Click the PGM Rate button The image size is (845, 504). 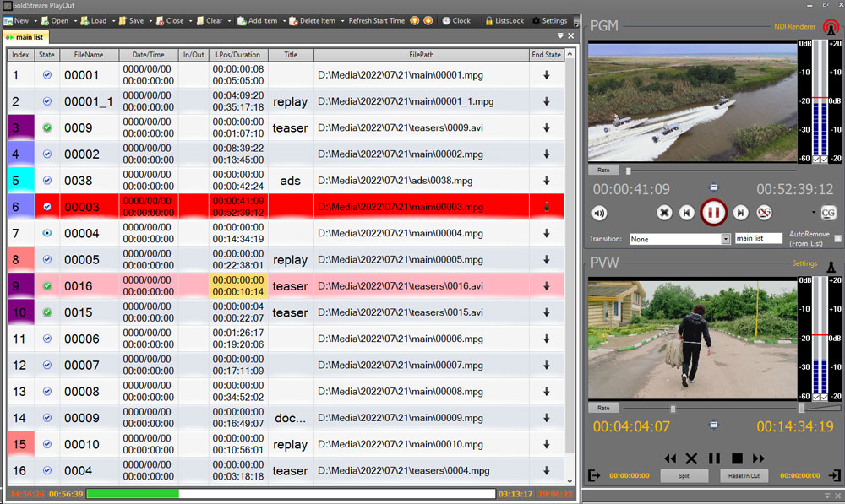(603, 171)
